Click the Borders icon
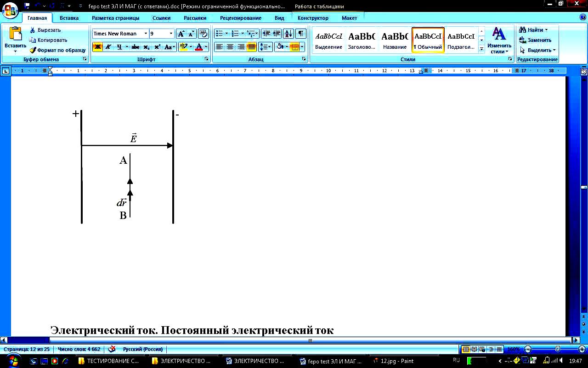Screen dimensions: 588x368 tap(294, 47)
